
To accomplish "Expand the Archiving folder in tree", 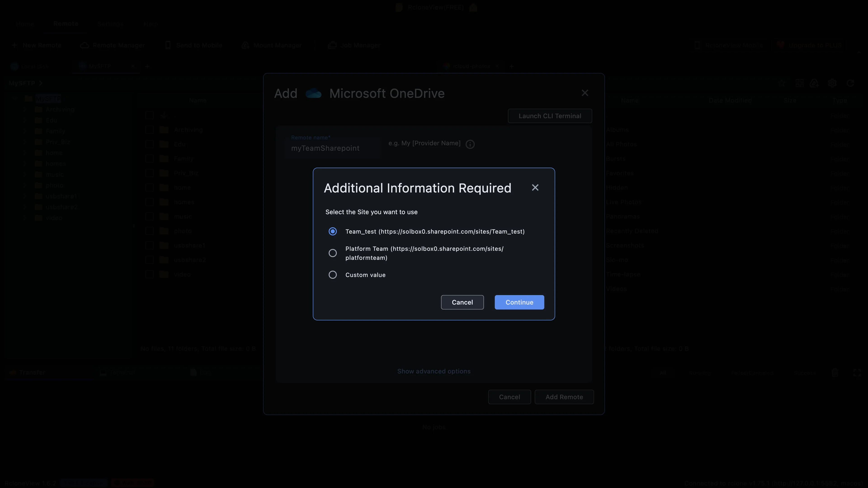I will pyautogui.click(x=25, y=109).
